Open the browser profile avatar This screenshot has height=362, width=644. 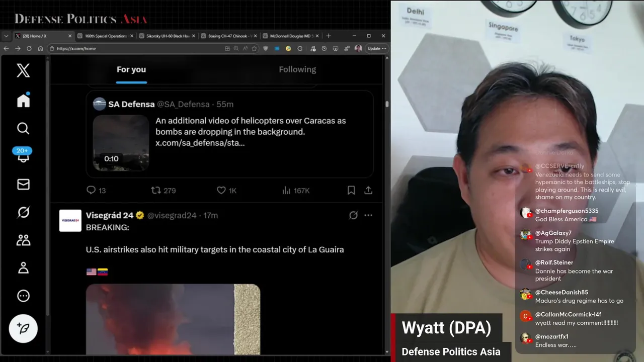[x=358, y=48]
